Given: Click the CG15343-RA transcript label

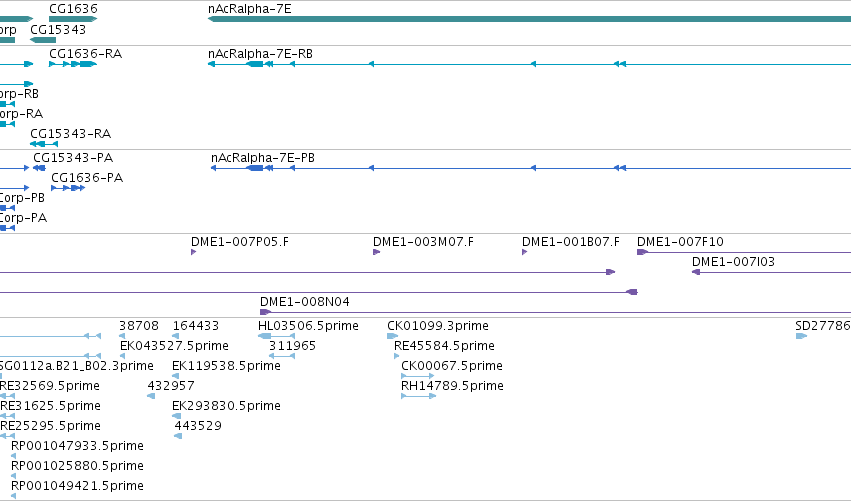Looking at the screenshot, I should click(x=71, y=134).
